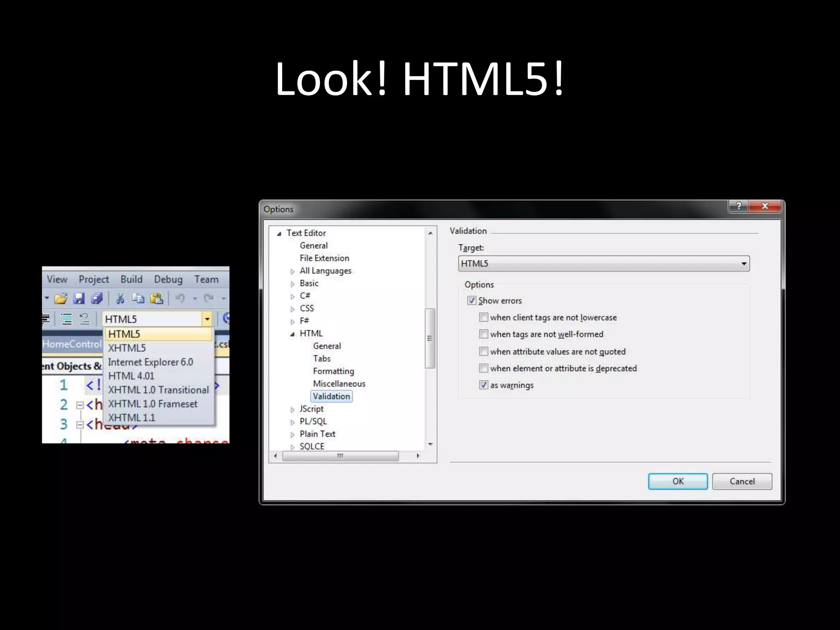Enable 'when element or attribute is deprecated'
Viewport: 840px width, 630px height.
[484, 368]
